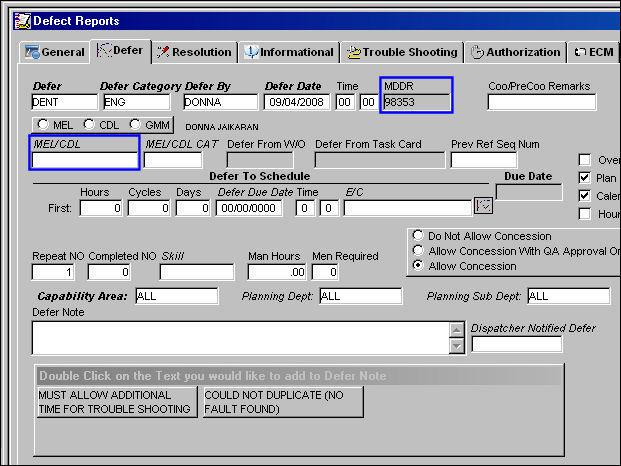The width and height of the screenshot is (621, 466).
Task: Select COULD NOT DUPLICATE note text
Action: pos(283,402)
